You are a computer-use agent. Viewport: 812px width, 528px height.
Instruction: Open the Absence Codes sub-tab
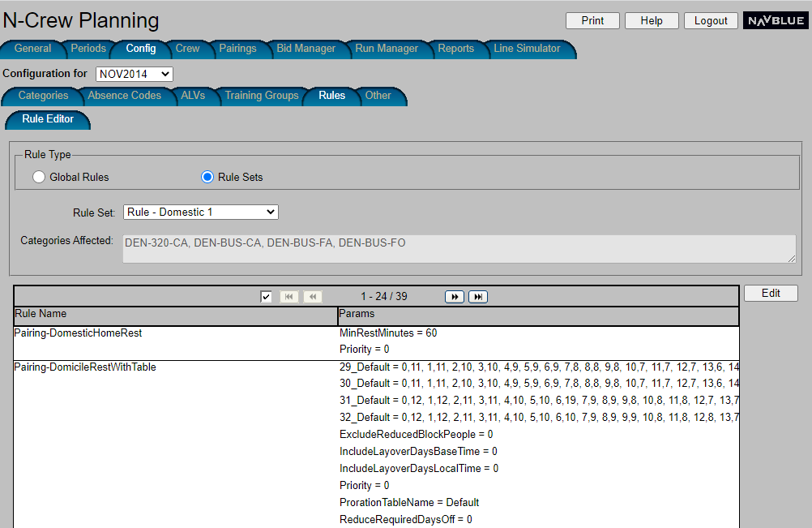point(124,96)
